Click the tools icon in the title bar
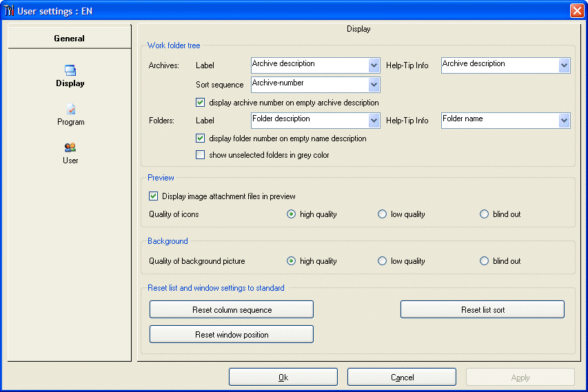This screenshot has width=588, height=392. pos(9,10)
